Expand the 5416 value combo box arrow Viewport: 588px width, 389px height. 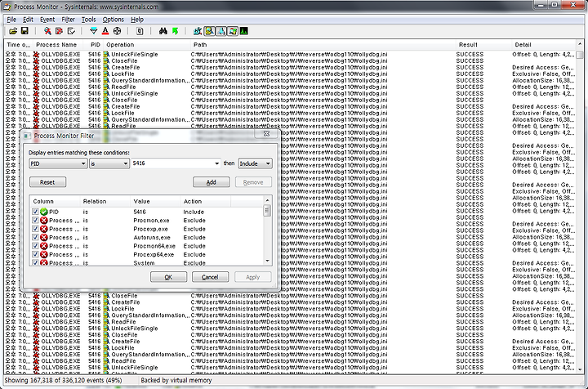tap(216, 163)
